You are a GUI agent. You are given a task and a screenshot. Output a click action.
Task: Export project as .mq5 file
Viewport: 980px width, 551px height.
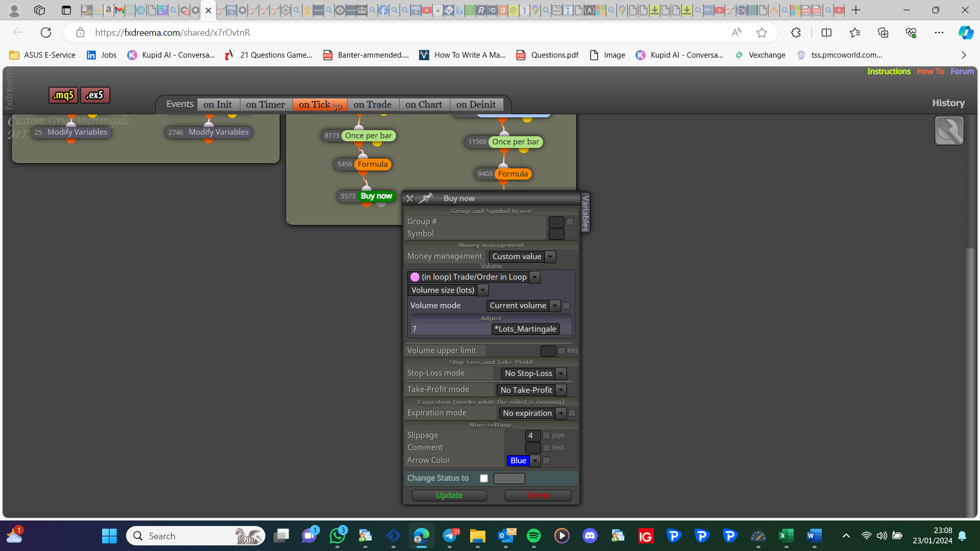pos(63,95)
